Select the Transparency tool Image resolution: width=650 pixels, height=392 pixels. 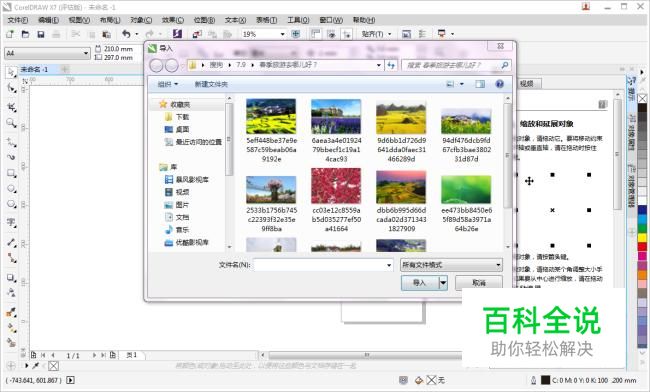(11, 293)
